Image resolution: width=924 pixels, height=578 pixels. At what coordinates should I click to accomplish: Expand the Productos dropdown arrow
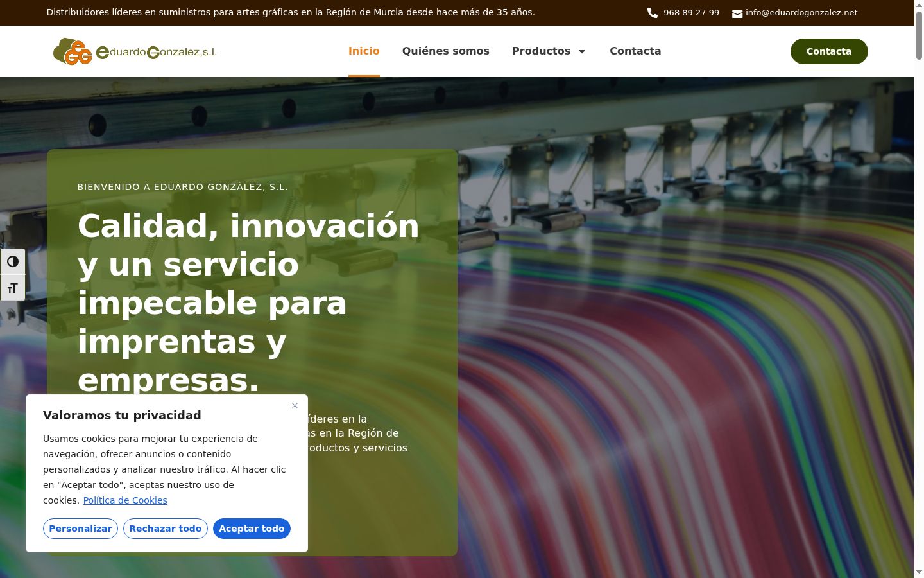pyautogui.click(x=582, y=51)
